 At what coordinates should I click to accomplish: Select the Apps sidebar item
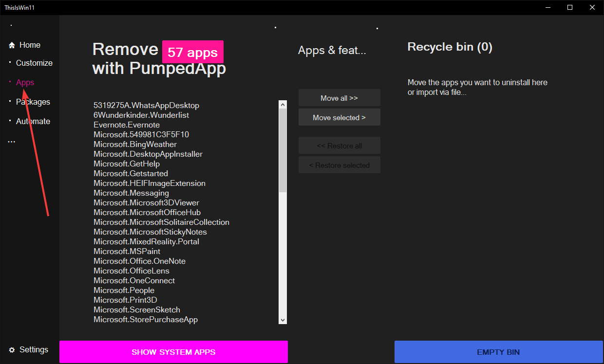25,82
